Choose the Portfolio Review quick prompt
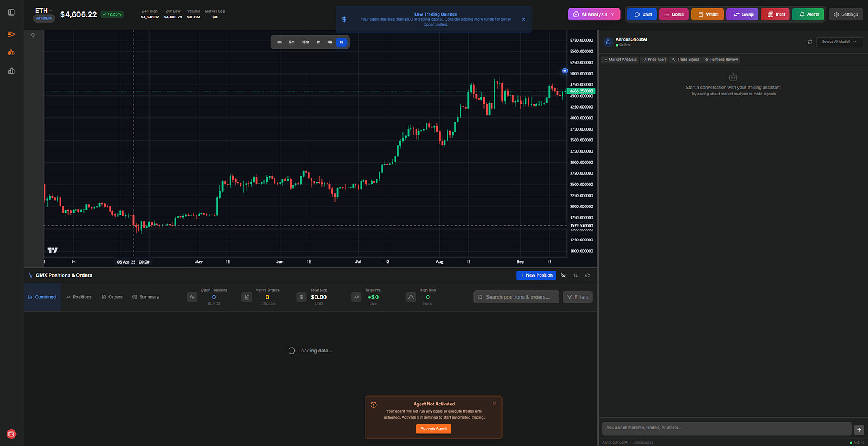The height and width of the screenshot is (446, 868). pos(721,60)
